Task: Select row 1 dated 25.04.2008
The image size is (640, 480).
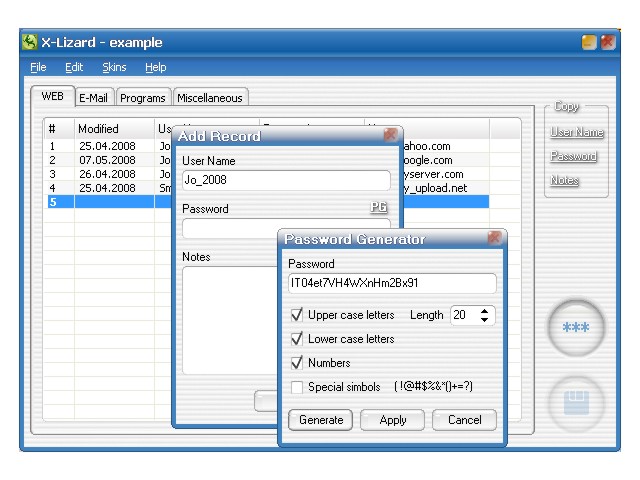Action: tap(107, 146)
